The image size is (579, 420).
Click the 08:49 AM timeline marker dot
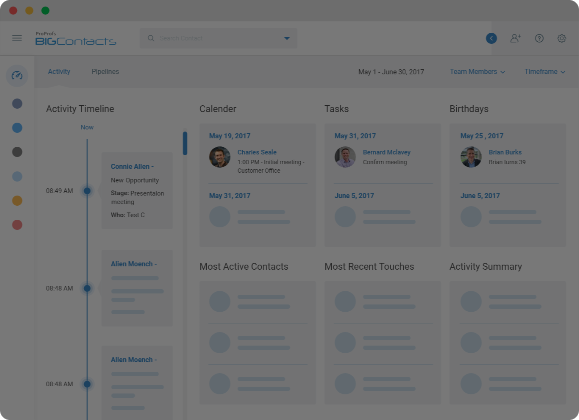tap(87, 191)
